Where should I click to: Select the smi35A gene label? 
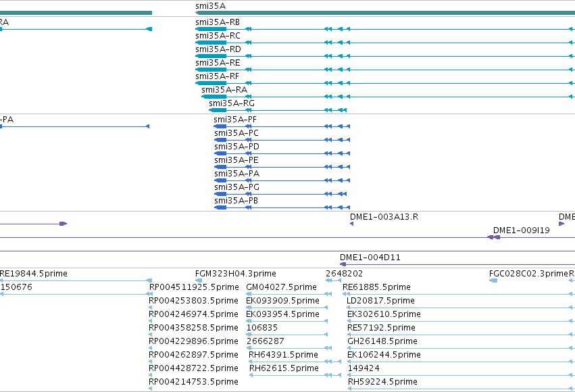click(x=211, y=6)
